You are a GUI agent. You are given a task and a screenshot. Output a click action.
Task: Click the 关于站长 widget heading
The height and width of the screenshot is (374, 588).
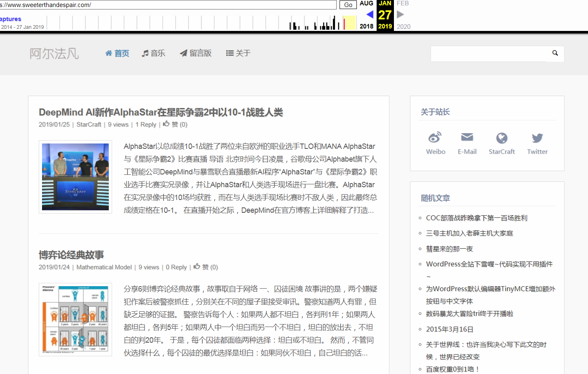click(435, 112)
